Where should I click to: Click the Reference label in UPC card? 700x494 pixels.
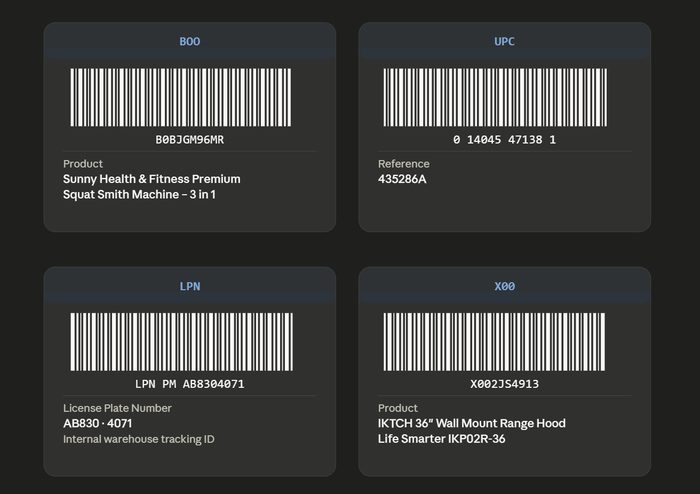pyautogui.click(x=404, y=164)
